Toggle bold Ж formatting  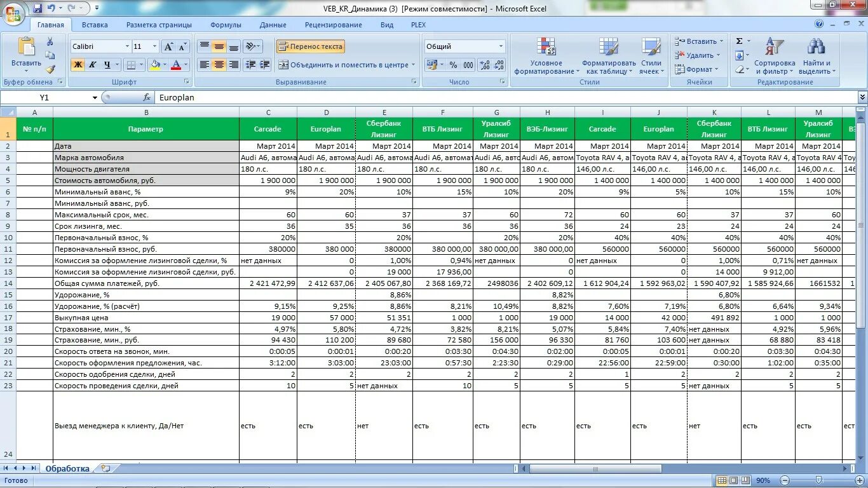(x=78, y=65)
